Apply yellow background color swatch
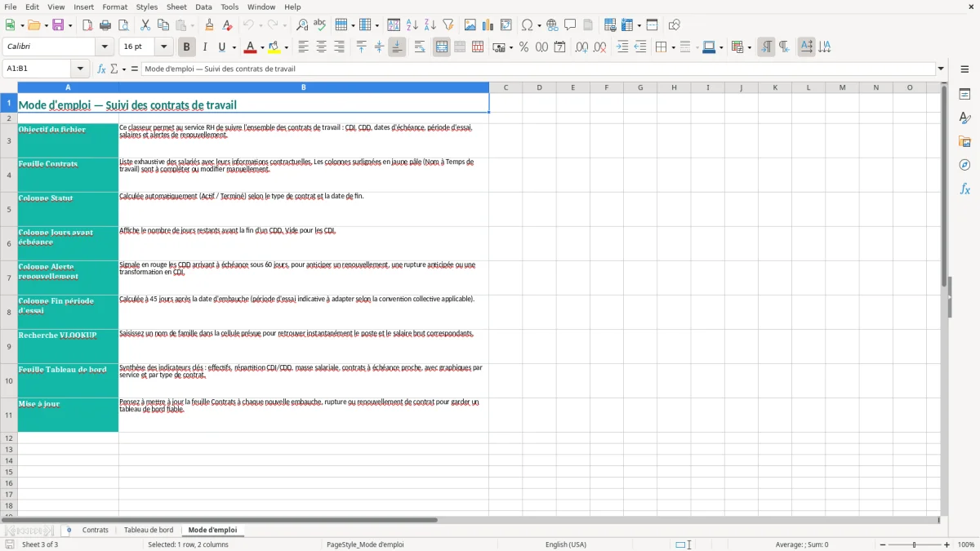 [x=274, y=47]
